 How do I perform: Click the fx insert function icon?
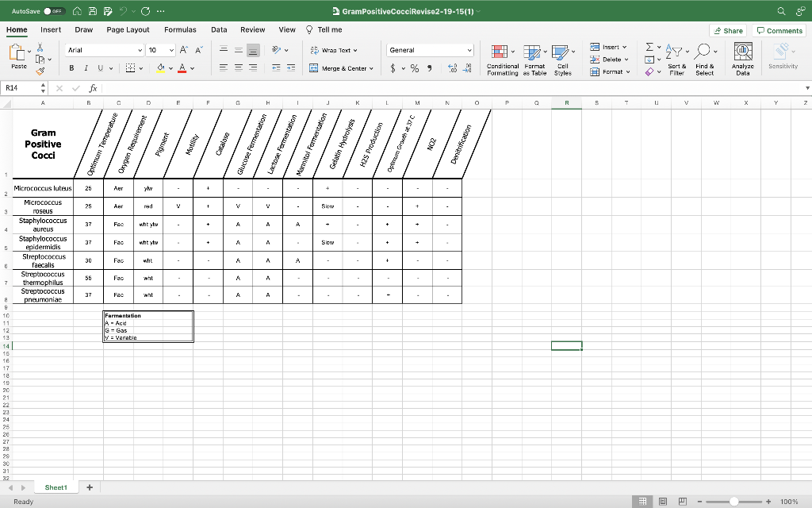(94, 88)
